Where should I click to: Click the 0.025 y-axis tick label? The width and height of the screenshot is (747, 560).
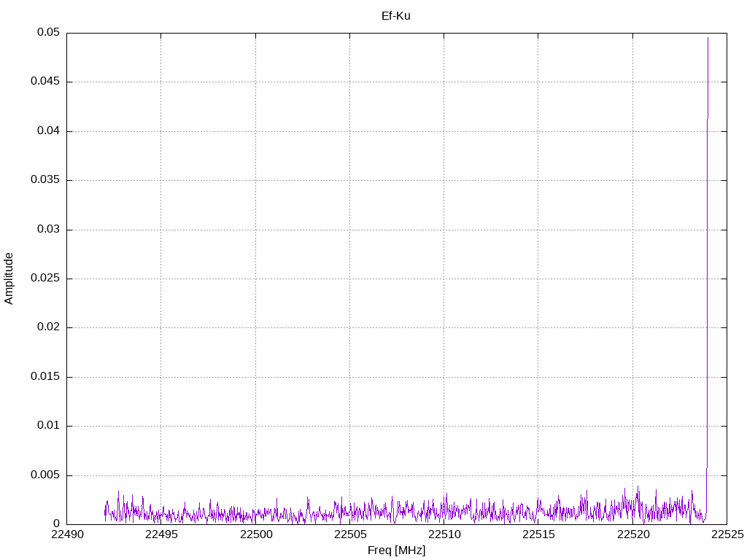[45, 279]
